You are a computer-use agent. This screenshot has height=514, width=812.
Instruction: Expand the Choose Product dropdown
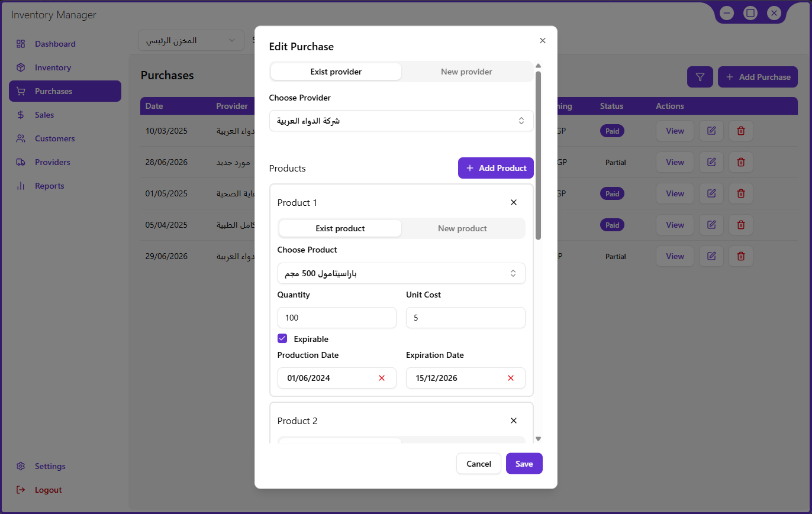tap(401, 273)
